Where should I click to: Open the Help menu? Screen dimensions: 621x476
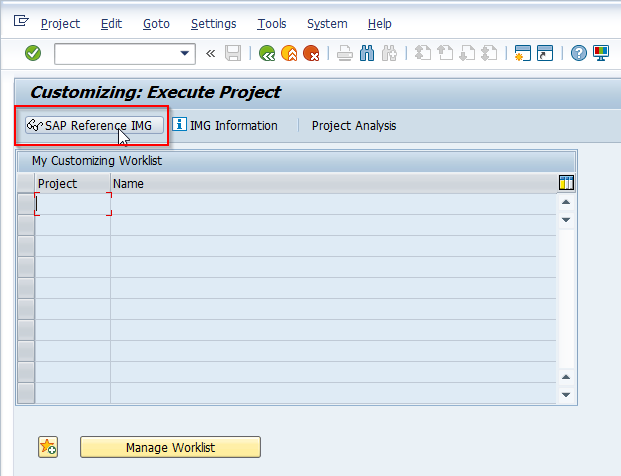tap(379, 24)
